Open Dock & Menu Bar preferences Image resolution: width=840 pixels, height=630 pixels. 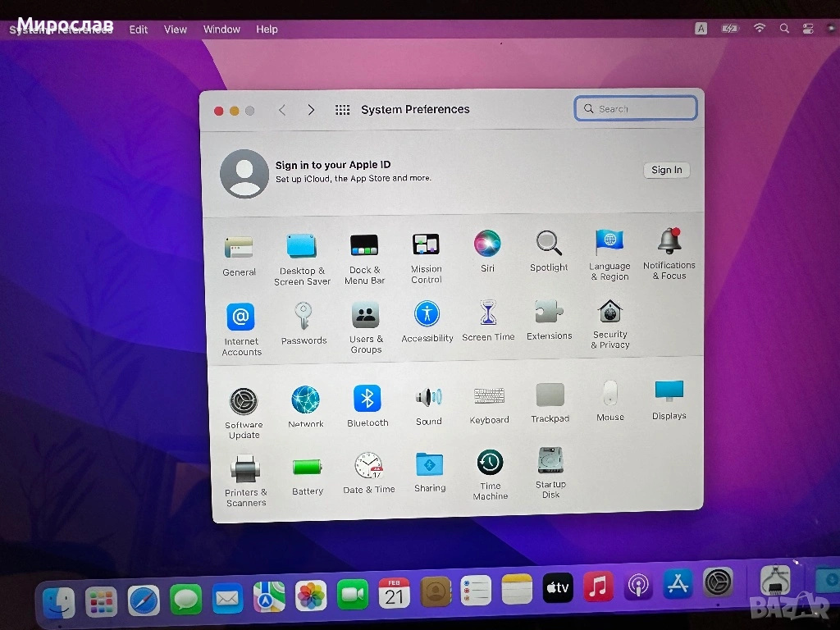(364, 245)
